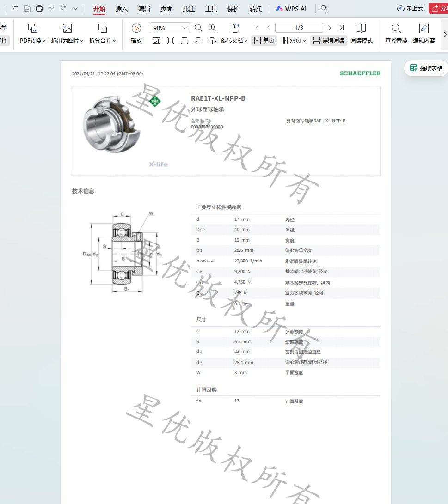Open the 90% zoom level combo box
This screenshot has width=448, height=504.
coord(170,28)
